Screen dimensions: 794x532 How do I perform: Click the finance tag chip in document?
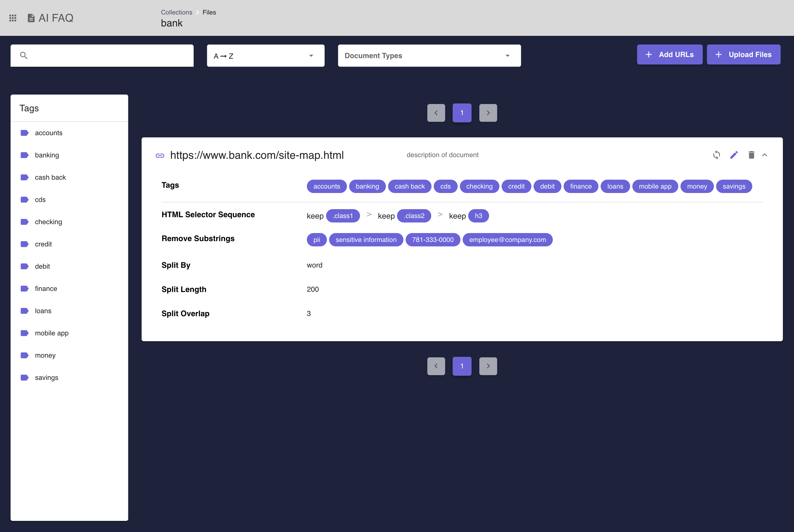581,186
